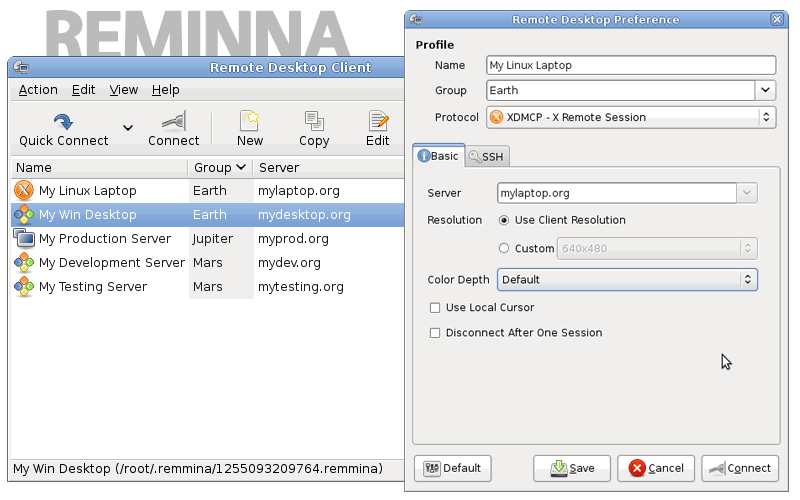The image size is (800, 500).
Task: Open the Action menu
Action: (38, 90)
